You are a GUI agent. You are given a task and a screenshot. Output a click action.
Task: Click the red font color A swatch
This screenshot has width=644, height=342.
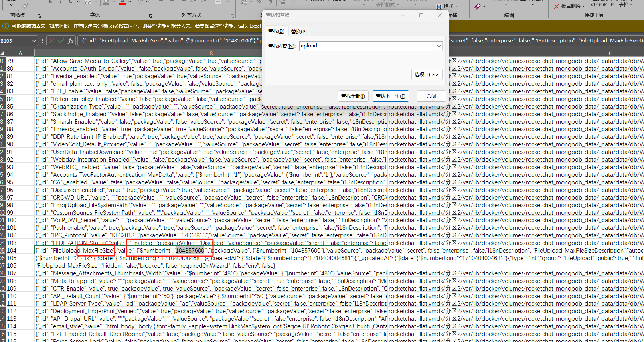click(122, 2)
